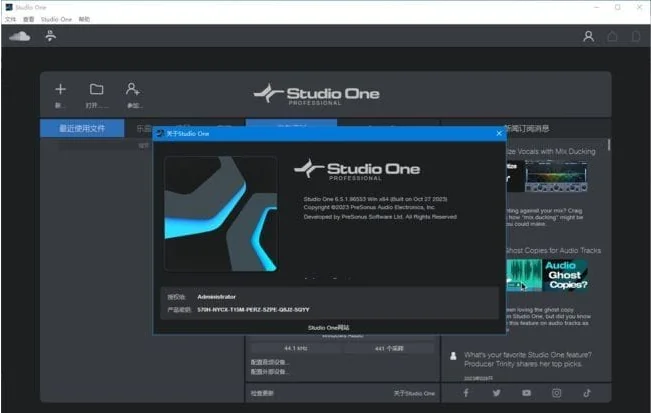Close the 关于Studio One dialog

click(499, 133)
